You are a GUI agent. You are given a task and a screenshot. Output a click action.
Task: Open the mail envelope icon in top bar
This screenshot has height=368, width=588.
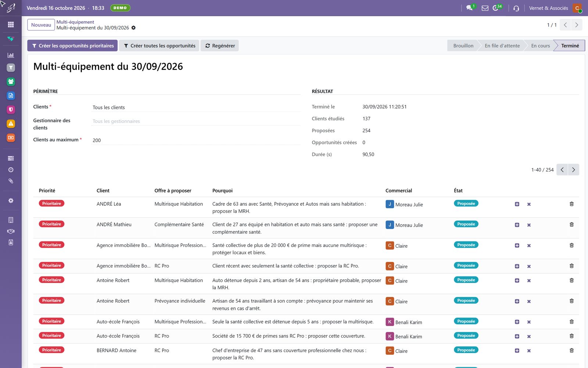point(485,8)
